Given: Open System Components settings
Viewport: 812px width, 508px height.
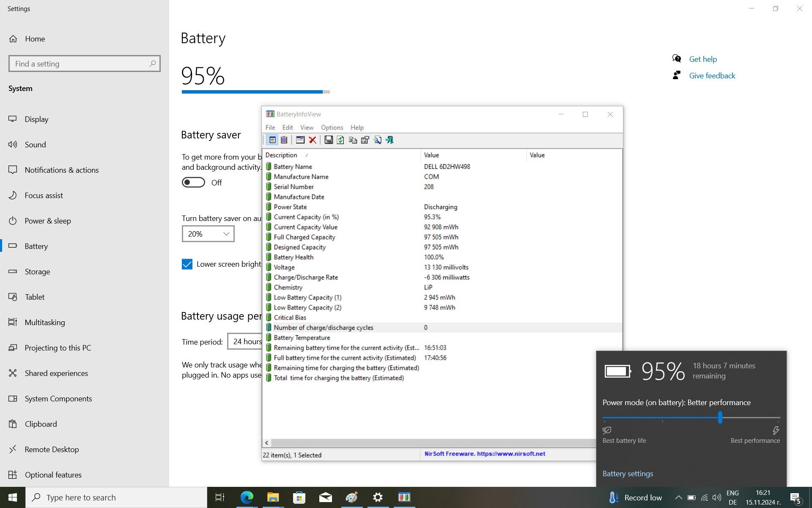Looking at the screenshot, I should click(x=85, y=399).
